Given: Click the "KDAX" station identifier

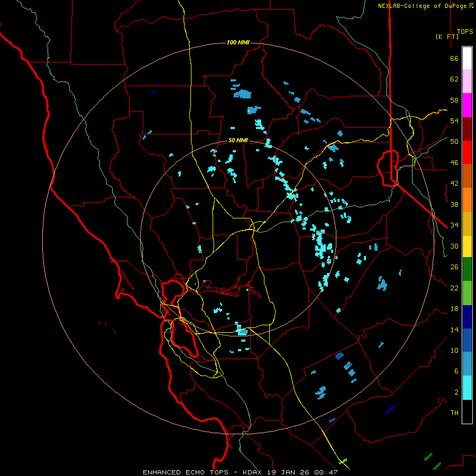Looking at the screenshot, I should (x=253, y=472).
